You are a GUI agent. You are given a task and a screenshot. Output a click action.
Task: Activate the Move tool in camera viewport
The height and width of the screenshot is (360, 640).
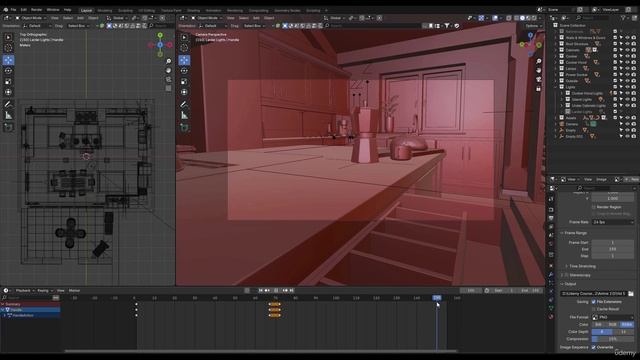coord(184,60)
